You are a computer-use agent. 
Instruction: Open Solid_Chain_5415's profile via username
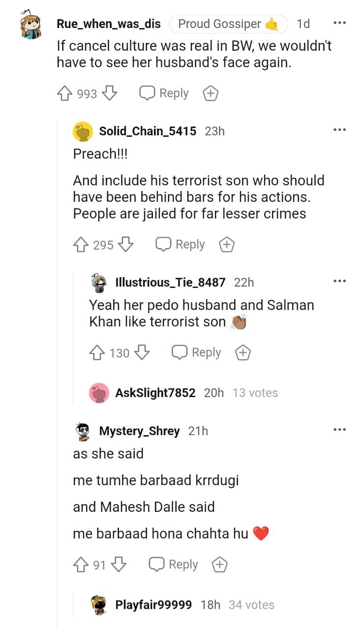pos(148,131)
